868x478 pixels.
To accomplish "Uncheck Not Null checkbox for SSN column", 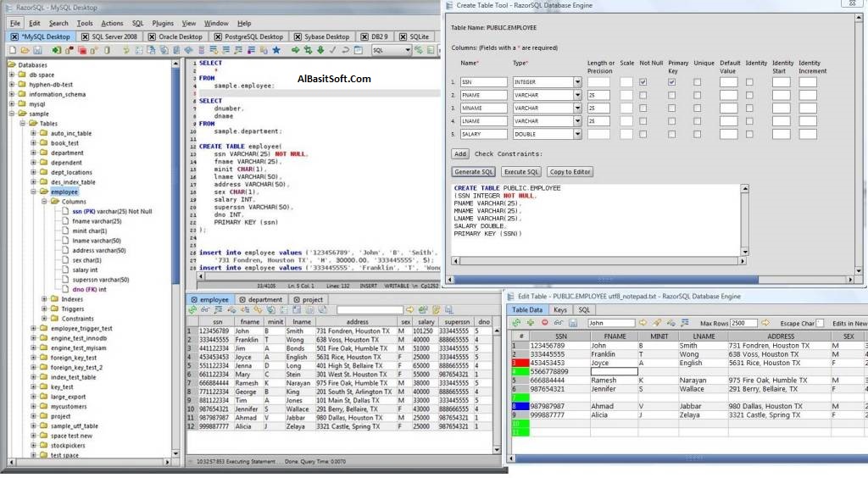I will point(643,82).
